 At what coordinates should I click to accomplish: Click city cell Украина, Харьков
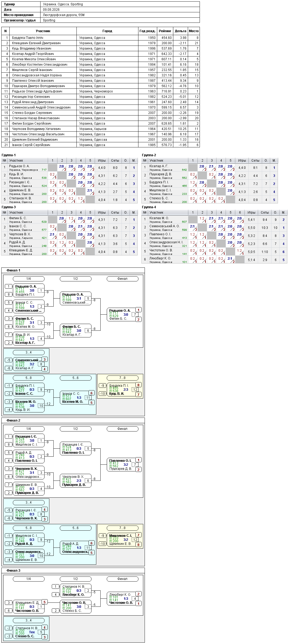click(x=93, y=129)
